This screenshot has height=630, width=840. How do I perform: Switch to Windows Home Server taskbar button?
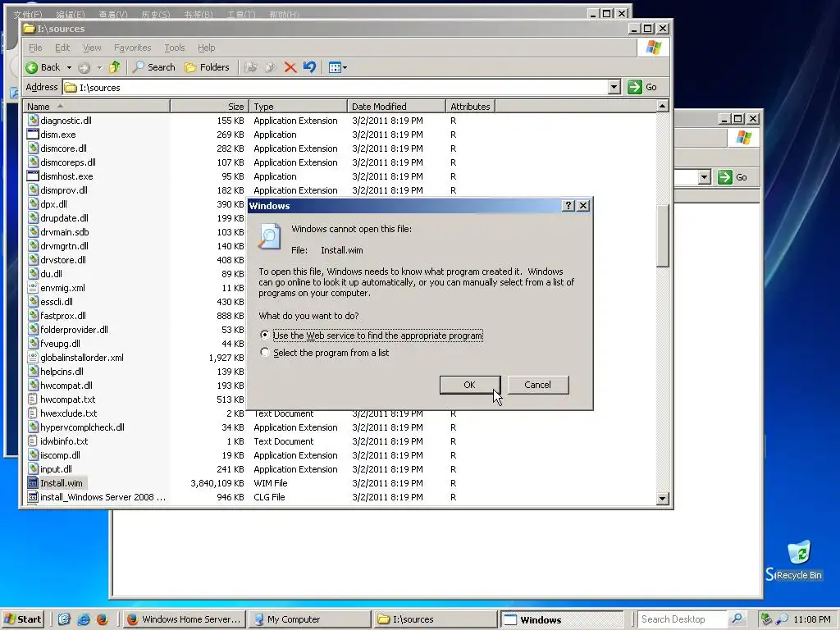coord(185,619)
